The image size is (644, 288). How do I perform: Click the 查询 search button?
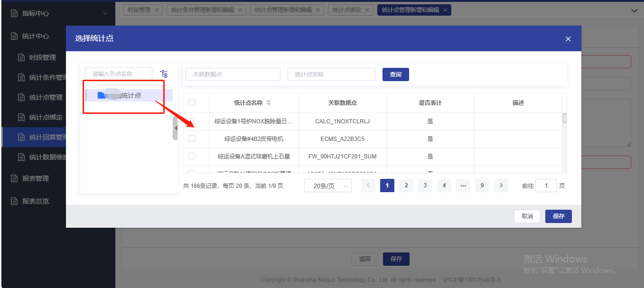[395, 74]
